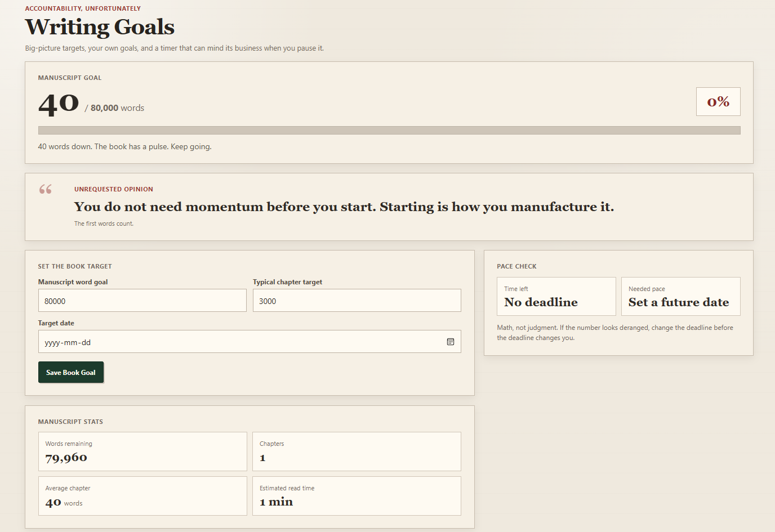775x532 pixels.
Task: Click the "Math, not judgment" pace note
Action: pos(615,333)
